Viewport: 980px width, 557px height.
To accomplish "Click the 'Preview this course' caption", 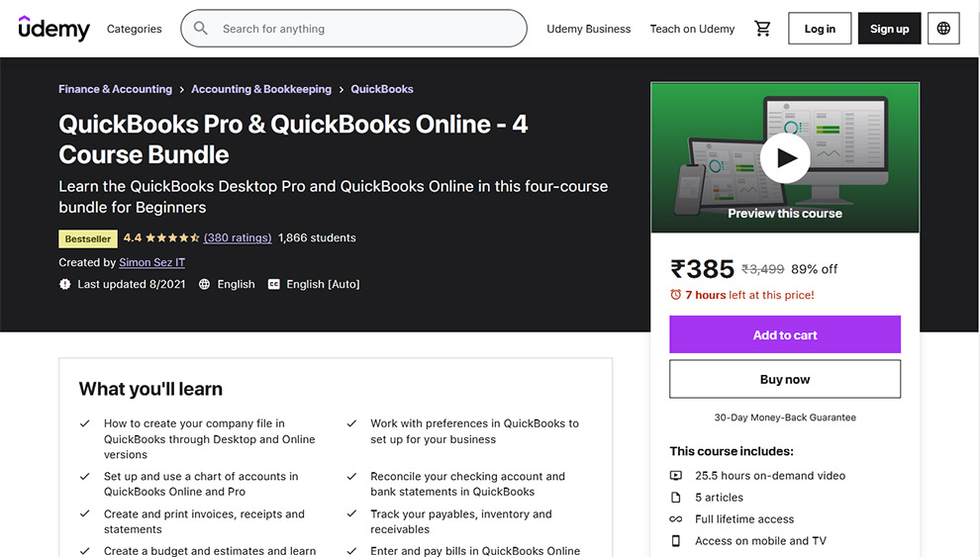I will click(785, 214).
